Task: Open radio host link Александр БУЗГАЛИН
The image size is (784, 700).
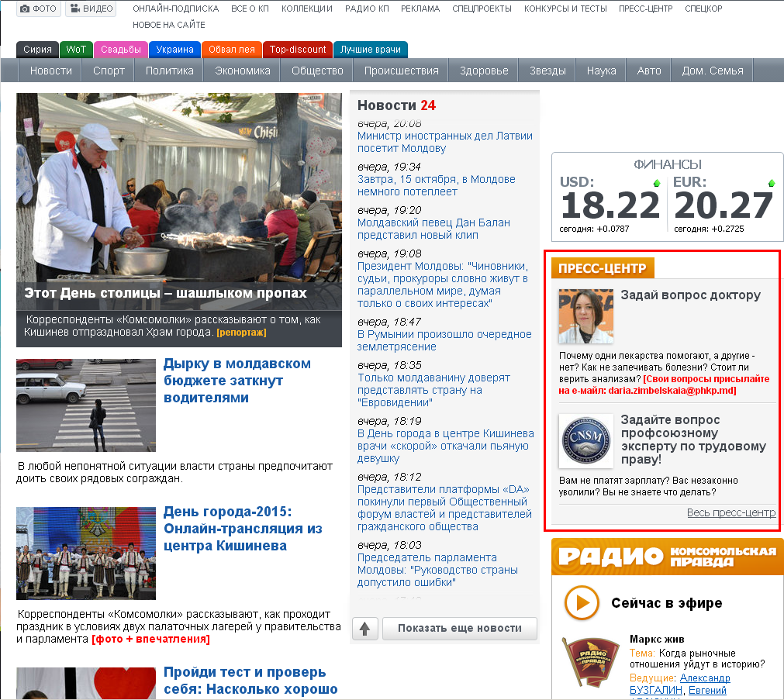Action: point(680,684)
